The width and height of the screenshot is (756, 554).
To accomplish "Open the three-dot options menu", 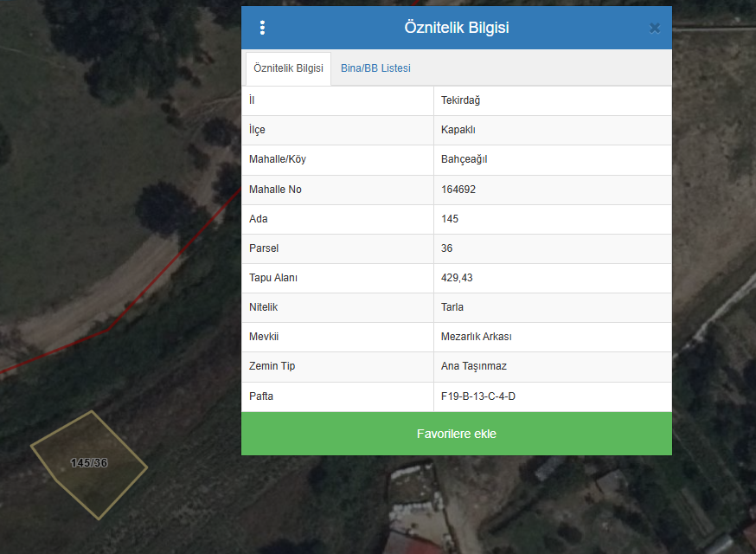I will click(262, 28).
